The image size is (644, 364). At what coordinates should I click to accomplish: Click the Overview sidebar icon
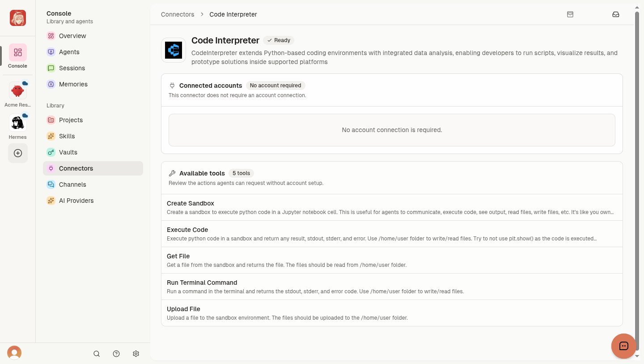coord(51,36)
